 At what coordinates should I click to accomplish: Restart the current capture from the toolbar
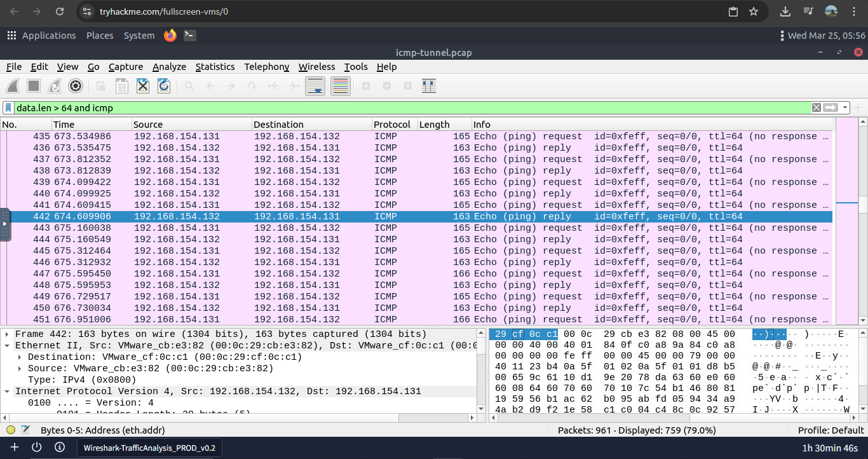55,86
